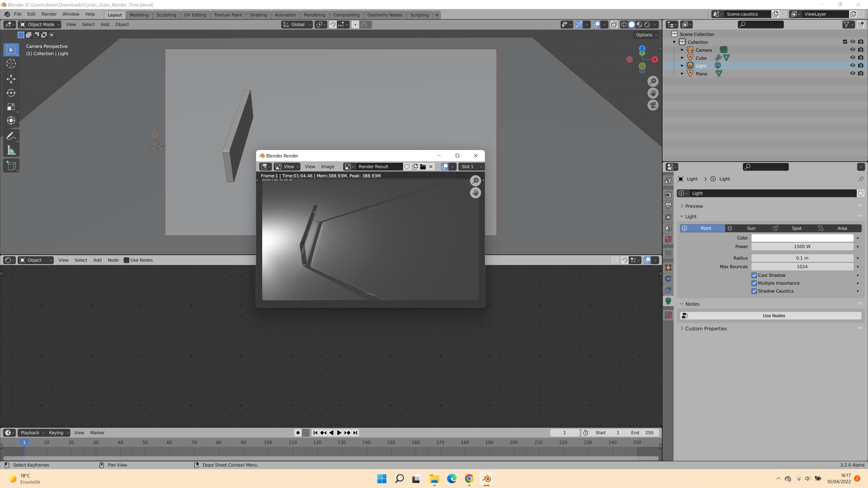Toggle Collection exclude checkbox in outliner
The width and height of the screenshot is (868, 488).
(845, 42)
